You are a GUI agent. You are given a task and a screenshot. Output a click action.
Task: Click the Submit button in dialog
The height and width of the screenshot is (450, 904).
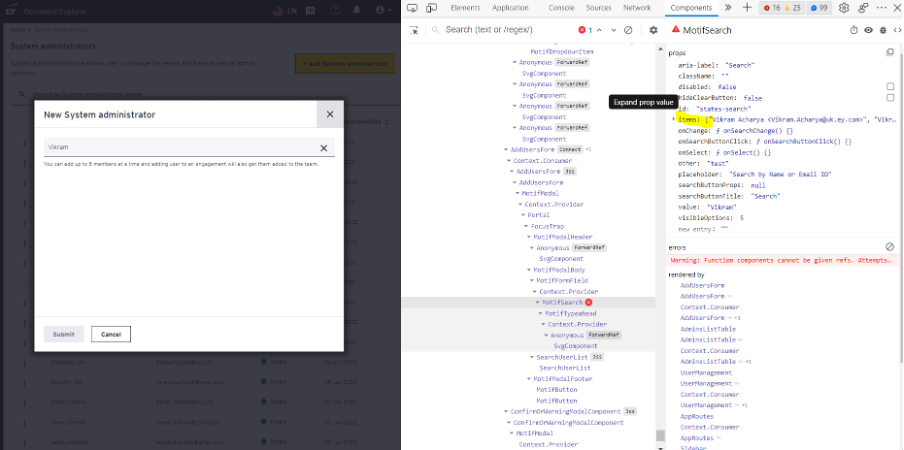point(64,334)
